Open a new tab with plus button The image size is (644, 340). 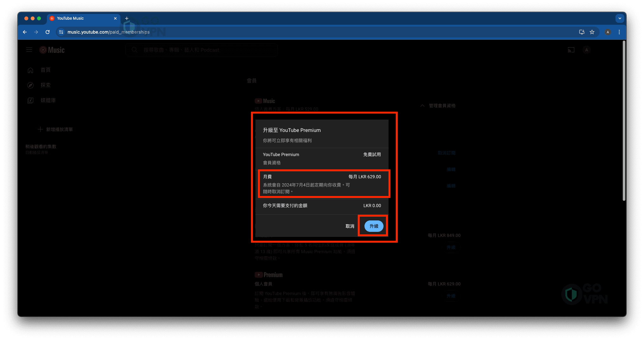pyautogui.click(x=127, y=18)
